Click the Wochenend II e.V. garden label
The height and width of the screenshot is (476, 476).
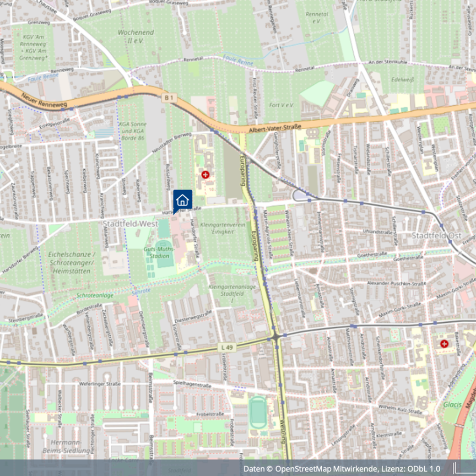[136, 36]
